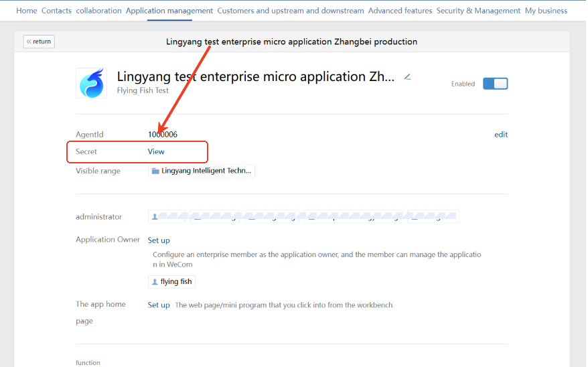
Task: Open Security & Management tab
Action: [478, 11]
